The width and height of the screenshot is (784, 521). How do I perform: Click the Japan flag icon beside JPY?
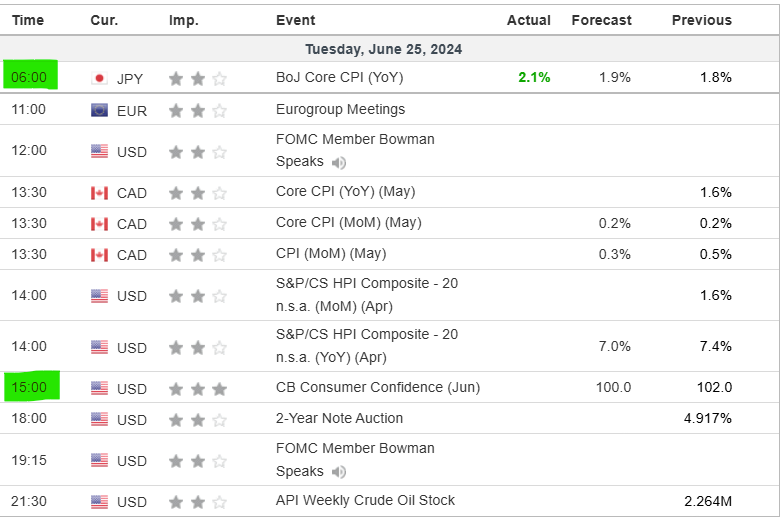pos(99,78)
